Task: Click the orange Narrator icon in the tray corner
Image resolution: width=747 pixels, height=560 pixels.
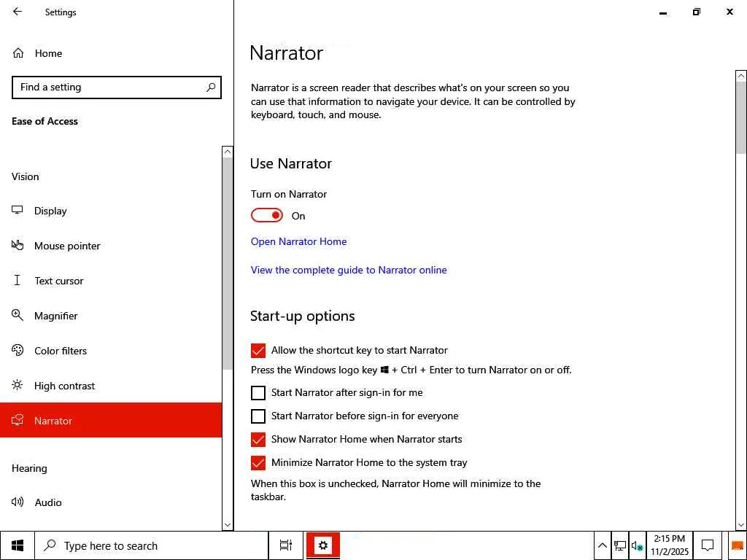Action: click(738, 545)
